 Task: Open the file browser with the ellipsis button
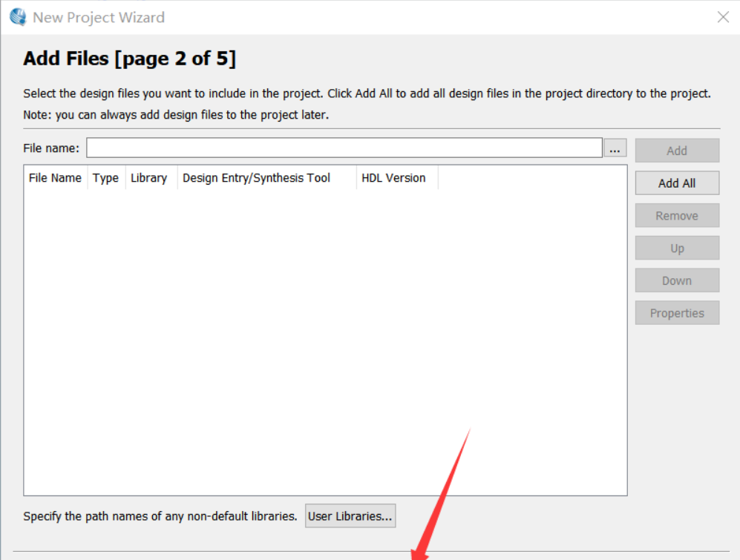[615, 148]
